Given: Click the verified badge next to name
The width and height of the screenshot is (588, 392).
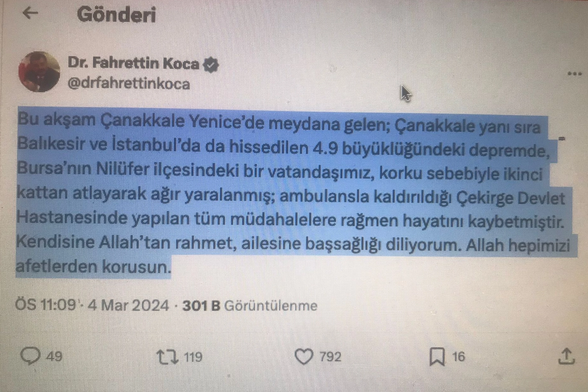Looking at the screenshot, I should click(x=211, y=65).
